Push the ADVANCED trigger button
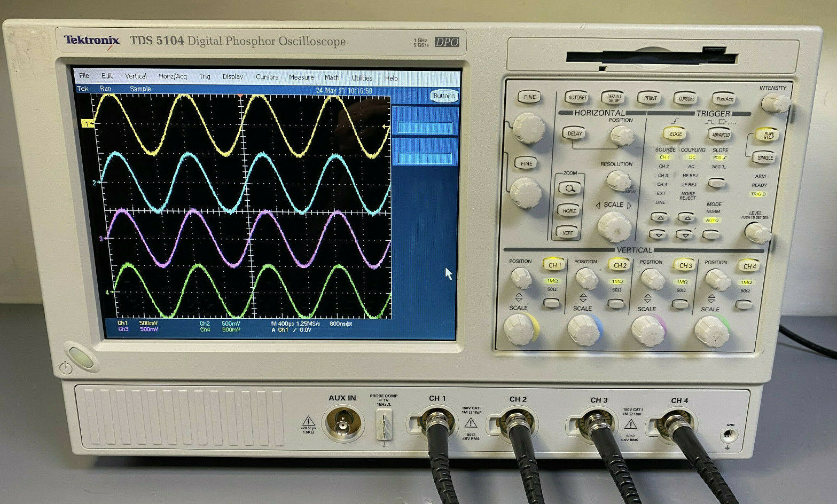837x504 pixels. pyautogui.click(x=721, y=135)
